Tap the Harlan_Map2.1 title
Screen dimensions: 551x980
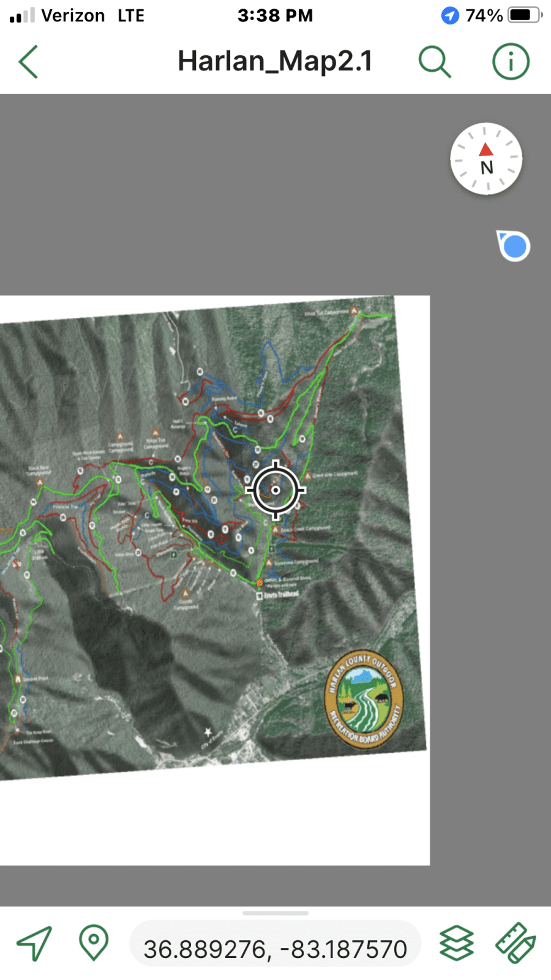(x=275, y=61)
